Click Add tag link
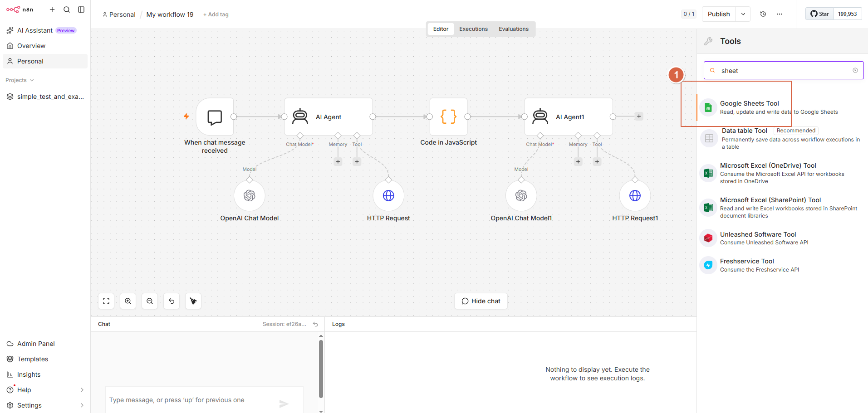Screen dimensions: 868x413 point(216,15)
